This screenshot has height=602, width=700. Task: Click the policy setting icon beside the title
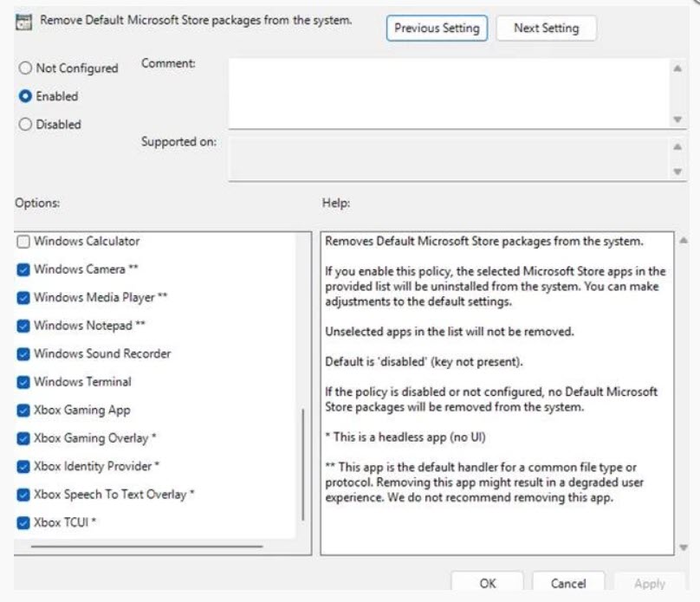click(23, 22)
